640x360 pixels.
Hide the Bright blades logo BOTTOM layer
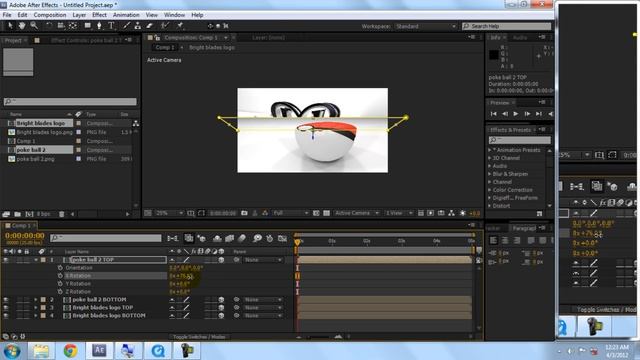6,316
